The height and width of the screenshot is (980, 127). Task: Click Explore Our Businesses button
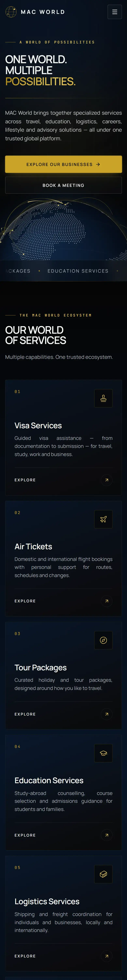[63, 164]
